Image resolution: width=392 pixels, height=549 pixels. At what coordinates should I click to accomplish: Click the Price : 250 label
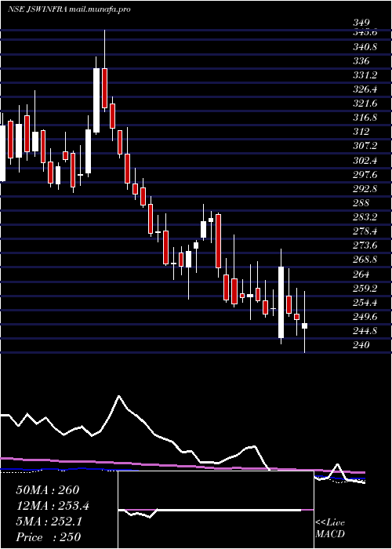tap(49, 536)
